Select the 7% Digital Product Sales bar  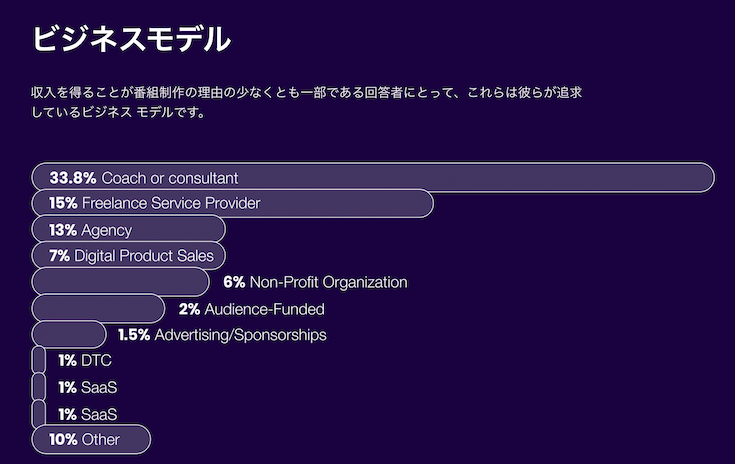(x=128, y=256)
